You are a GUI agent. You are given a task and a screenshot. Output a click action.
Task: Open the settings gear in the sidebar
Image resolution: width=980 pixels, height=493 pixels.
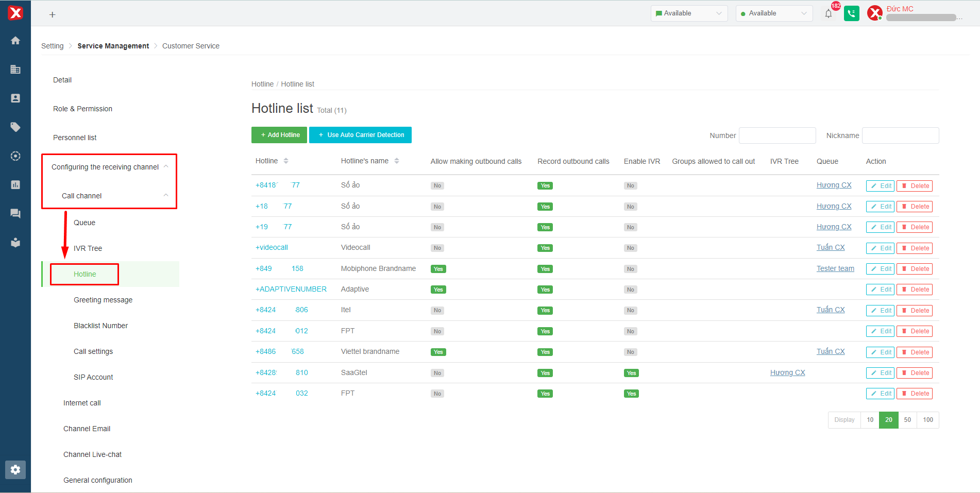tap(15, 469)
